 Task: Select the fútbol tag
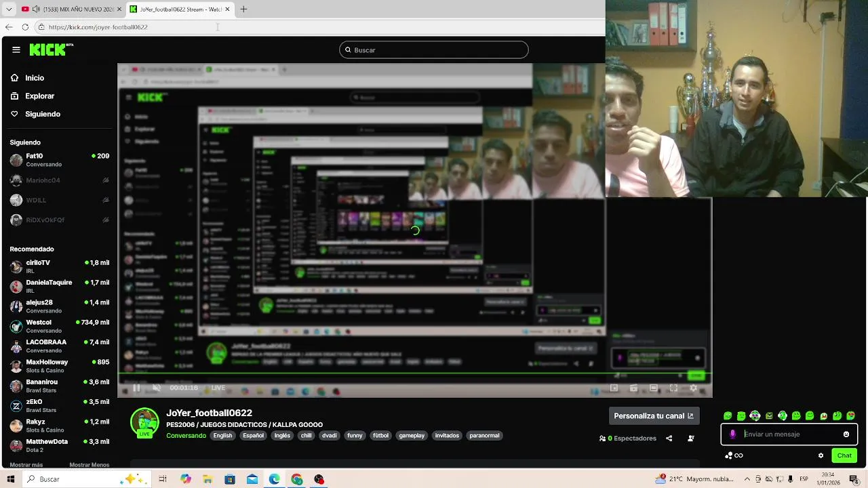(381, 436)
